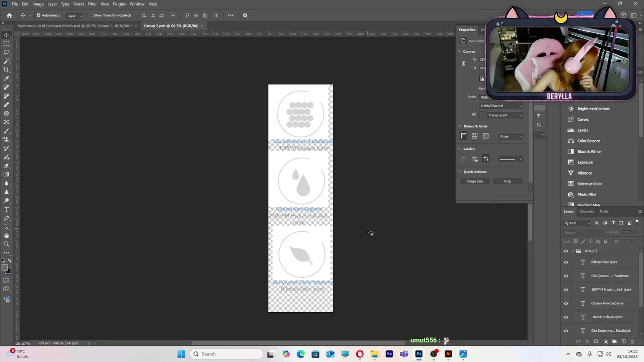Align top edges in options bar
The image size is (644, 362).
click(x=188, y=15)
